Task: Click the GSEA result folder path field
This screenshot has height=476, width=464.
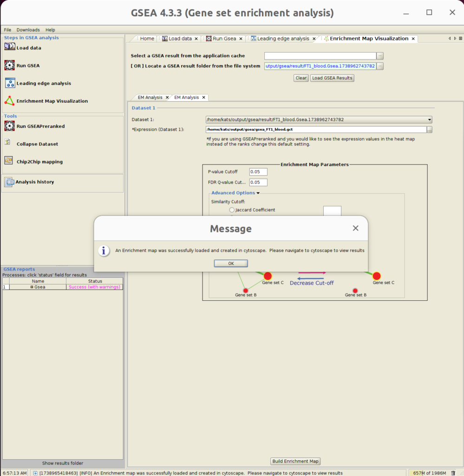Action: pos(320,66)
